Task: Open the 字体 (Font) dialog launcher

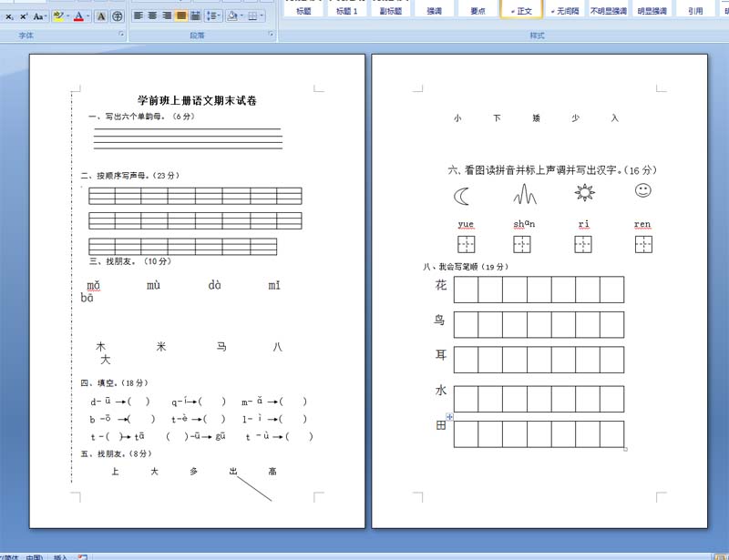Action: 121,34
